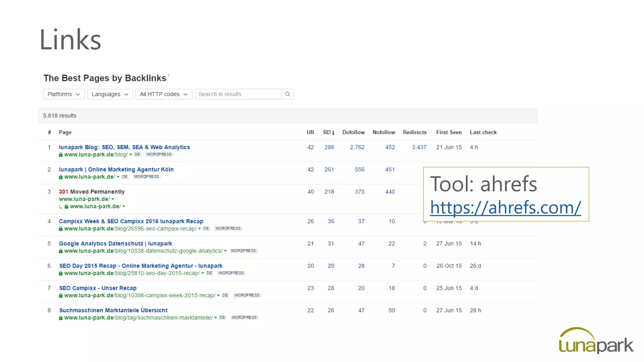Click the 301 Moved Permanently row title
This screenshot has width=644, height=362.
click(x=92, y=192)
